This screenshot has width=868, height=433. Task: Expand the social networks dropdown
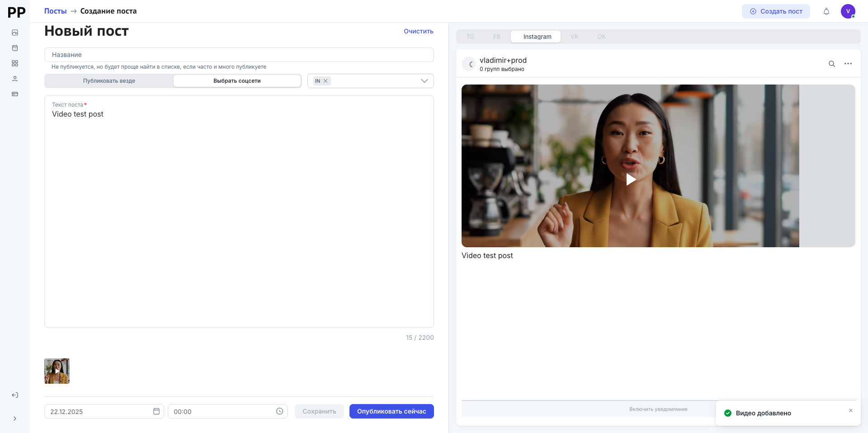point(424,81)
